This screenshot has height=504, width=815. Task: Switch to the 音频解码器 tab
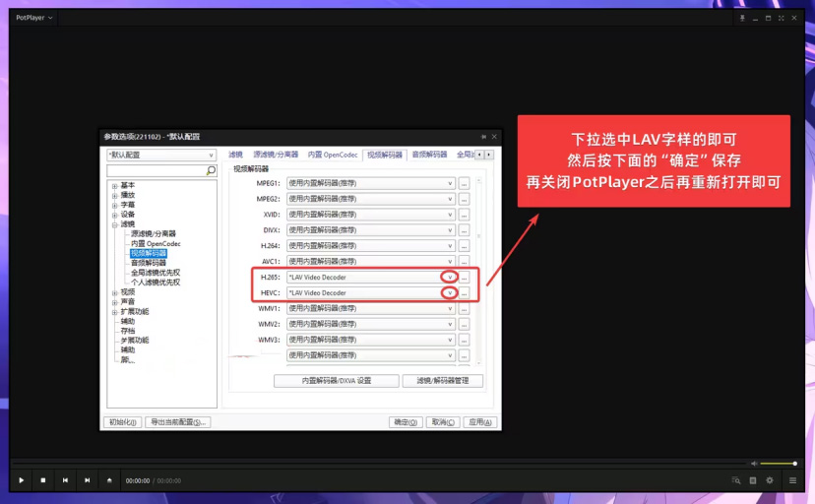tap(429, 155)
